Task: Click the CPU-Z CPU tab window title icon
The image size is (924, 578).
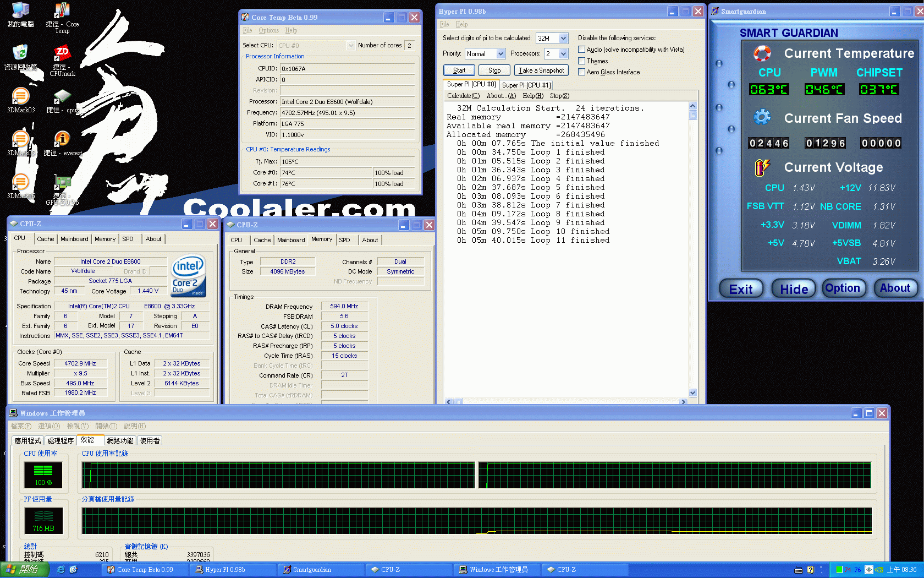Action: click(x=14, y=224)
